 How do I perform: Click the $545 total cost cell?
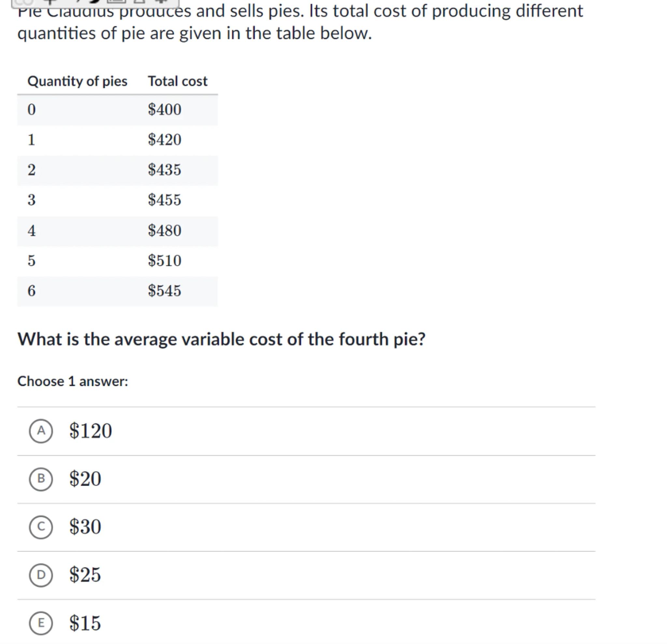click(164, 291)
